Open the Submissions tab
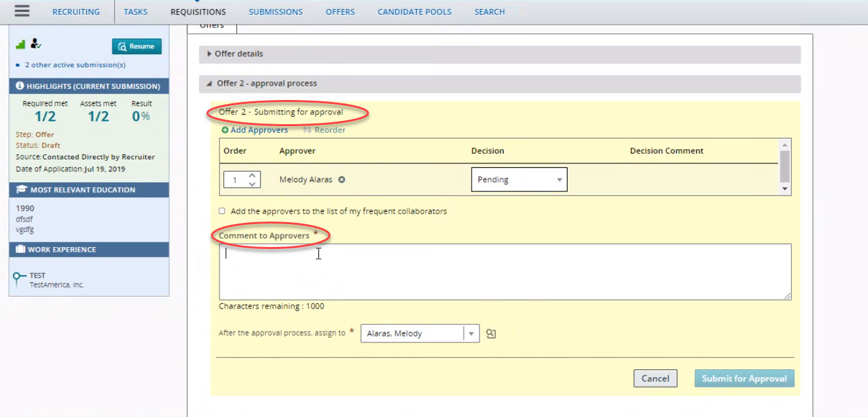 pos(276,12)
